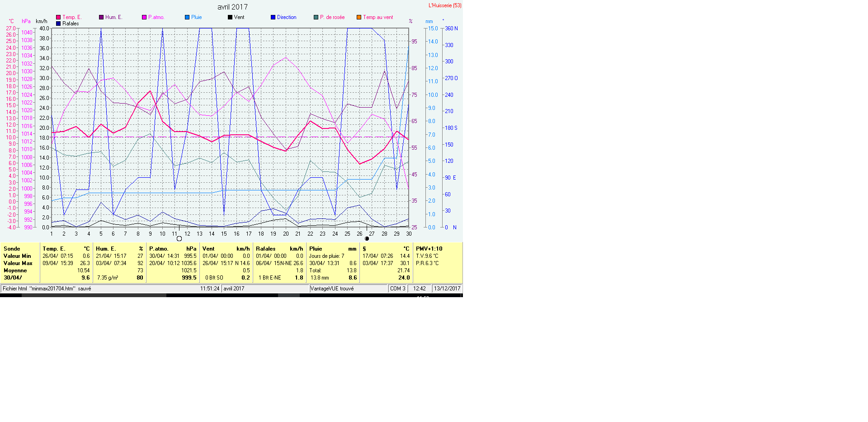Click the 'COM 3' status bar field
The height and width of the screenshot is (422, 868).
pyautogui.click(x=398, y=289)
